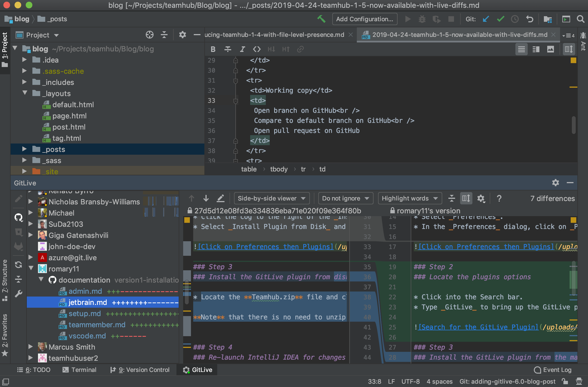This screenshot has height=387, width=588.
Task: Select the setup.md file in the GitLive tree
Action: [85, 314]
